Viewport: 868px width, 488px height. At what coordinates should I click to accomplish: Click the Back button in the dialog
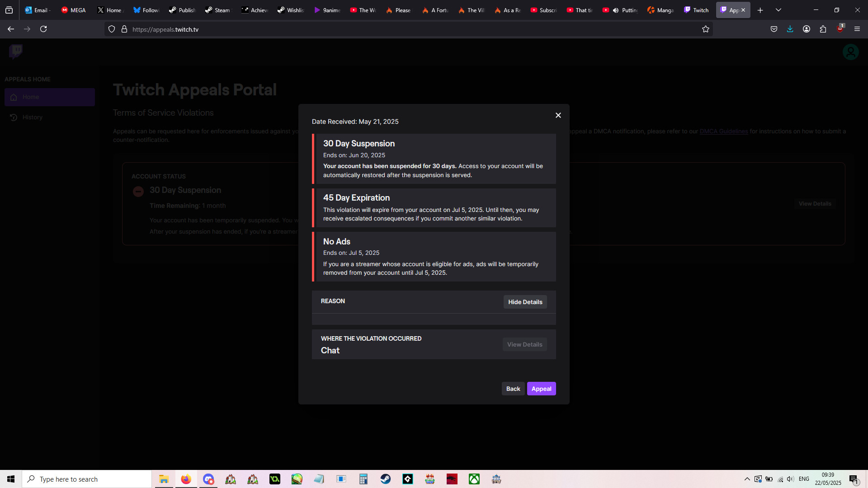513,389
